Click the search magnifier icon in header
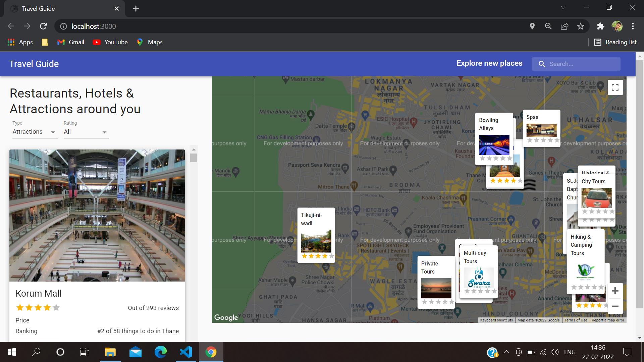Screen dimensions: 644x362 542,64
